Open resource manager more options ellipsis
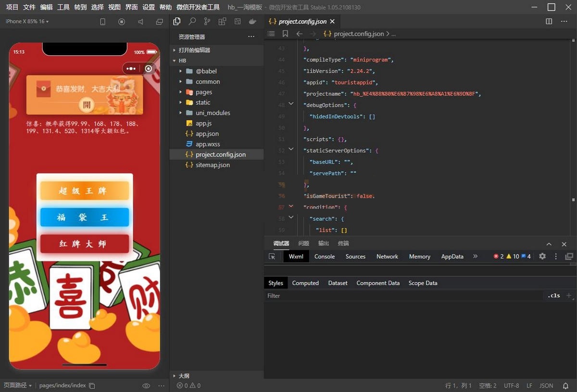The width and height of the screenshot is (577, 392). (251, 37)
